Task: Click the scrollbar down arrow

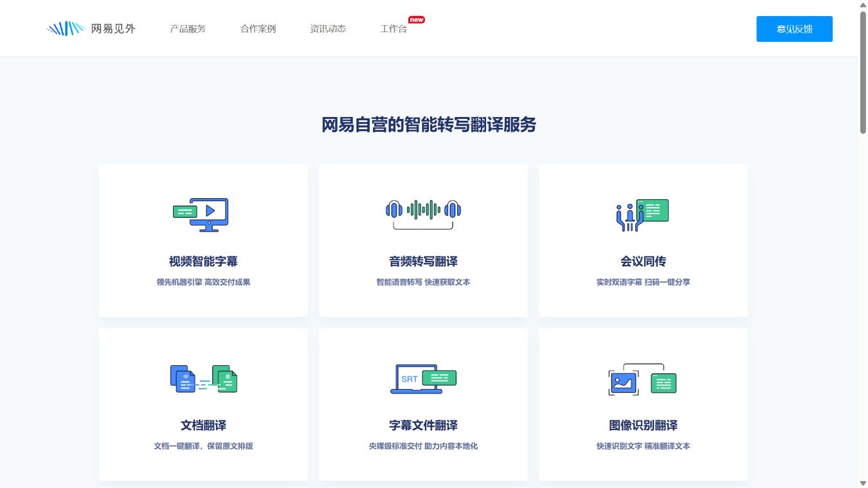Action: pyautogui.click(x=863, y=483)
